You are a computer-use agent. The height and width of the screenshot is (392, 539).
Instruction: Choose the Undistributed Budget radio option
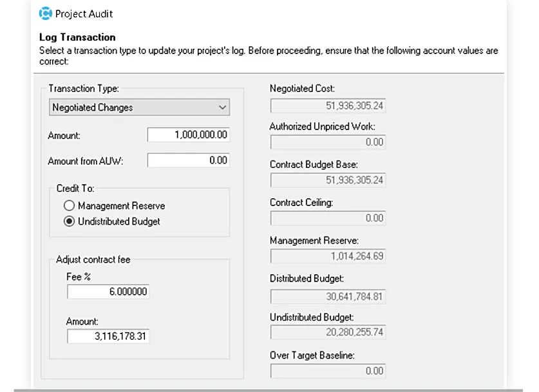click(69, 221)
